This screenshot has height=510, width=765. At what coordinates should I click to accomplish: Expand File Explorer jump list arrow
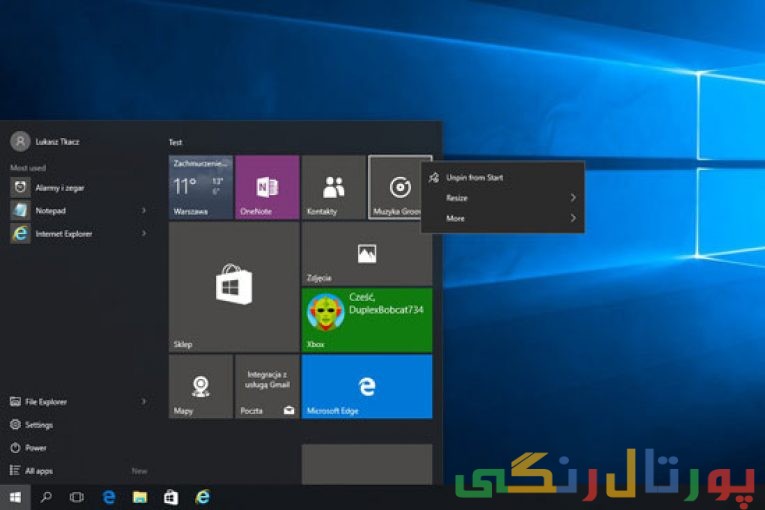point(144,402)
